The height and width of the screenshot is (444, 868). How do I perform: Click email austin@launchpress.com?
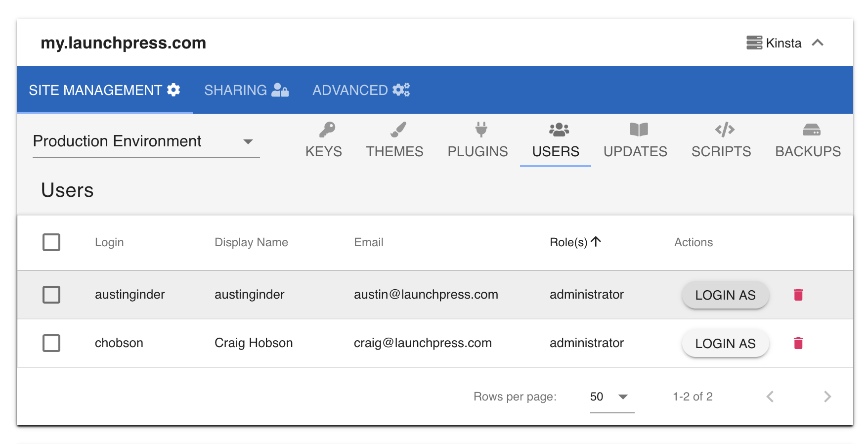pos(426,295)
